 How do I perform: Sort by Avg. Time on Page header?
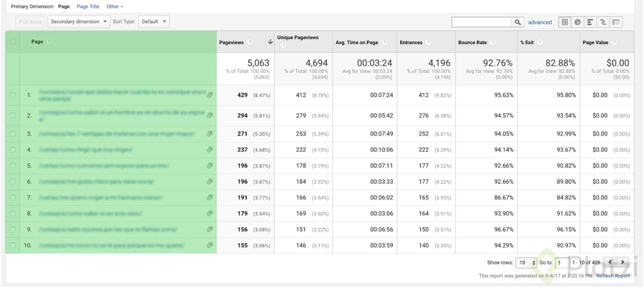pyautogui.click(x=357, y=43)
